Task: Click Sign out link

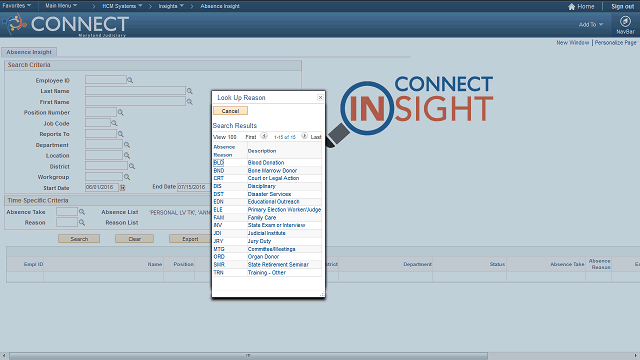Action: point(622,7)
